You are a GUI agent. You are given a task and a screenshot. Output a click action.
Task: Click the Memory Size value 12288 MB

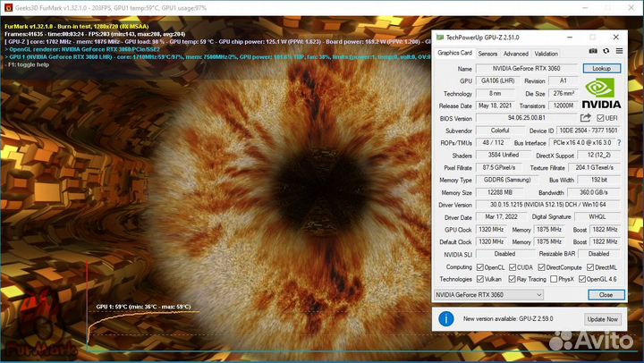tap(500, 192)
